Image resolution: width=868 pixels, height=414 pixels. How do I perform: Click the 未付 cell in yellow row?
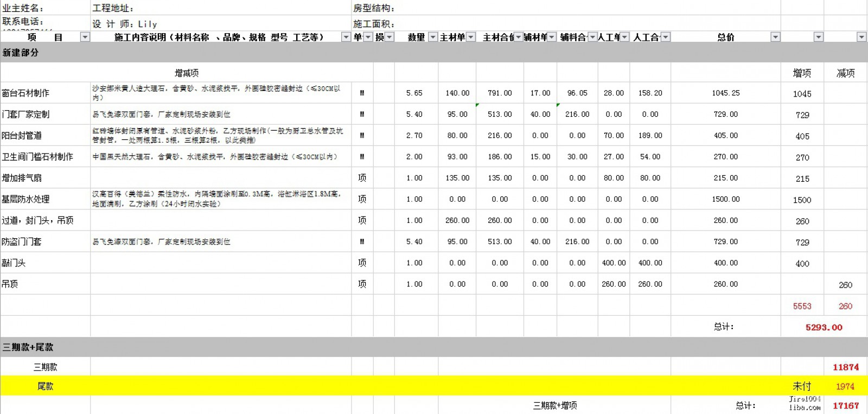(x=801, y=386)
